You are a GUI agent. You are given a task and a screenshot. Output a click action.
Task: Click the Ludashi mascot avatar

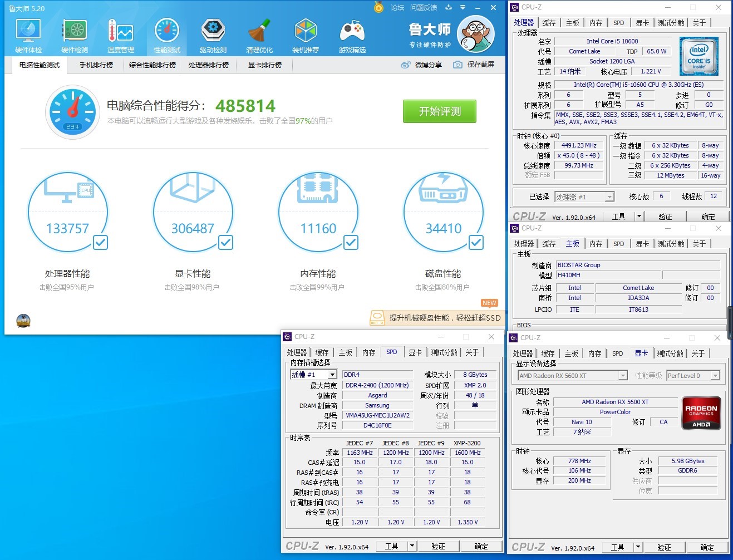tap(476, 35)
